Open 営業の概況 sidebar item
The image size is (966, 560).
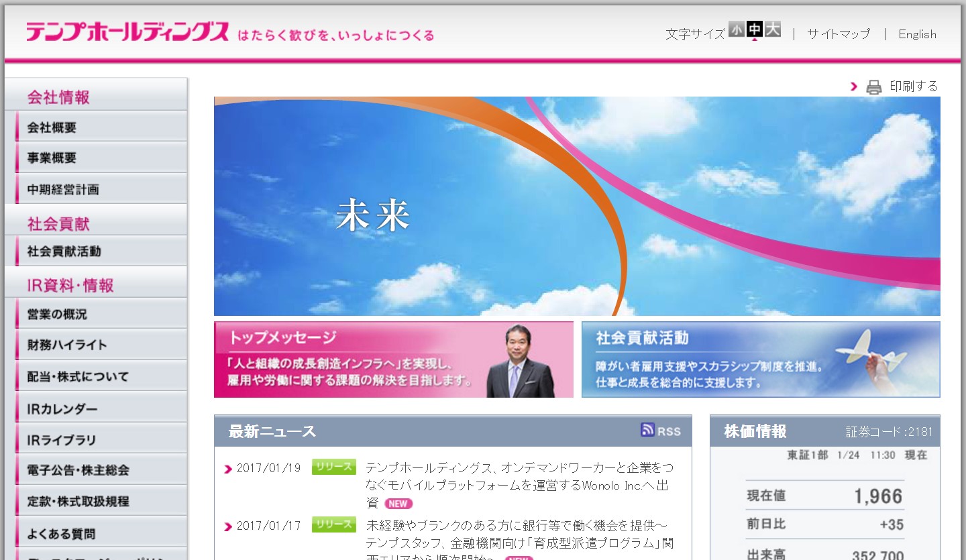tap(101, 314)
